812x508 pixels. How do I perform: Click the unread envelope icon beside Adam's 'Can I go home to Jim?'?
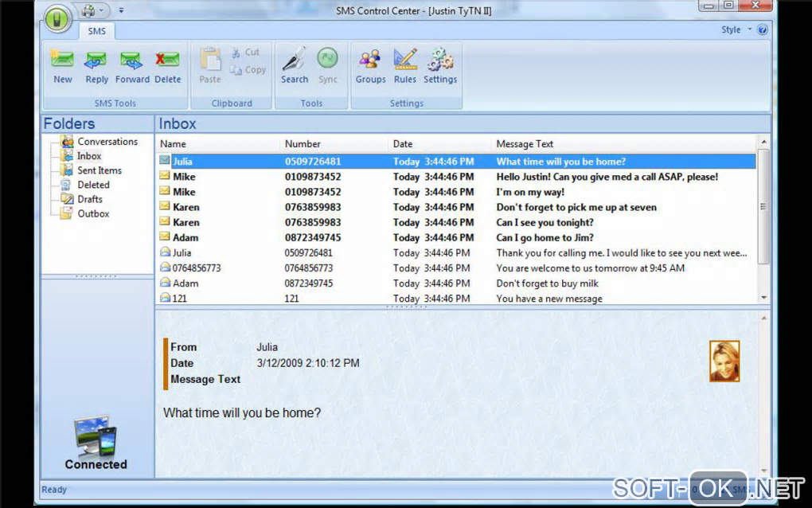(x=165, y=236)
